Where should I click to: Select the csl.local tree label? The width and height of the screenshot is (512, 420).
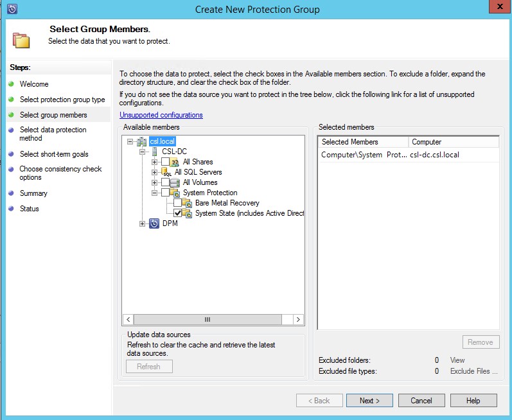click(x=163, y=141)
